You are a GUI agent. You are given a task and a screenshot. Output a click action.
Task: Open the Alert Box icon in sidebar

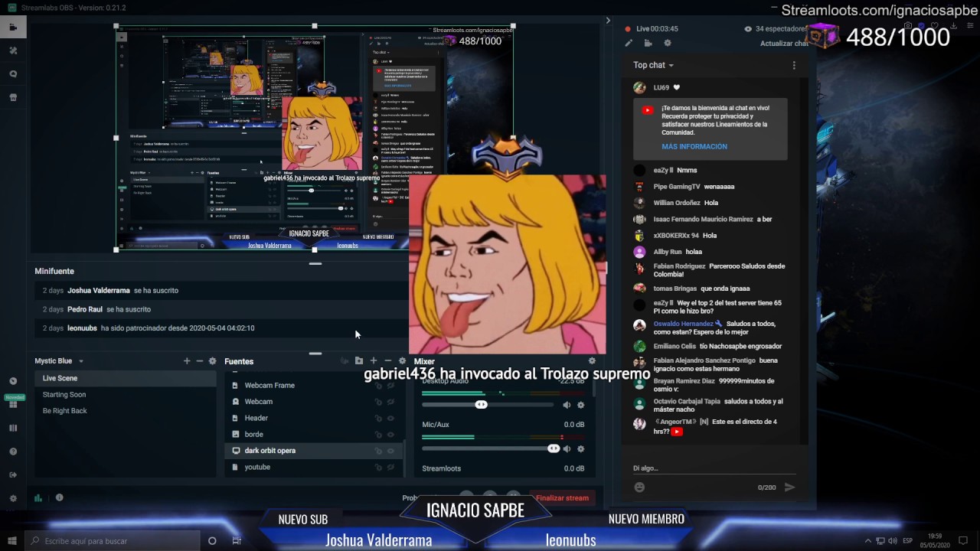13,74
